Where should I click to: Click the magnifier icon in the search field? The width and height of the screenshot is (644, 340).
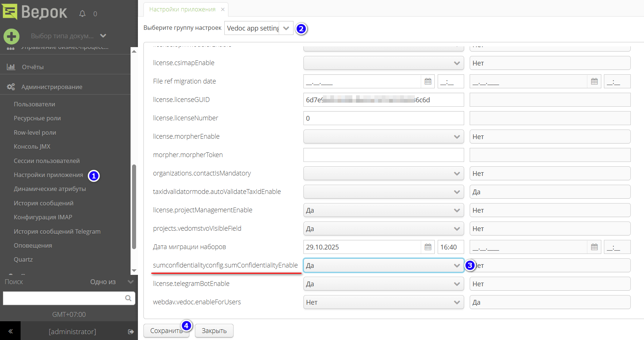[128, 298]
